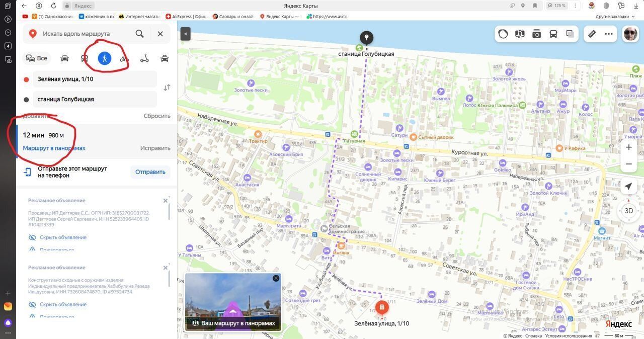Edit the start point Зелёная улица, 1/10

pos(95,79)
